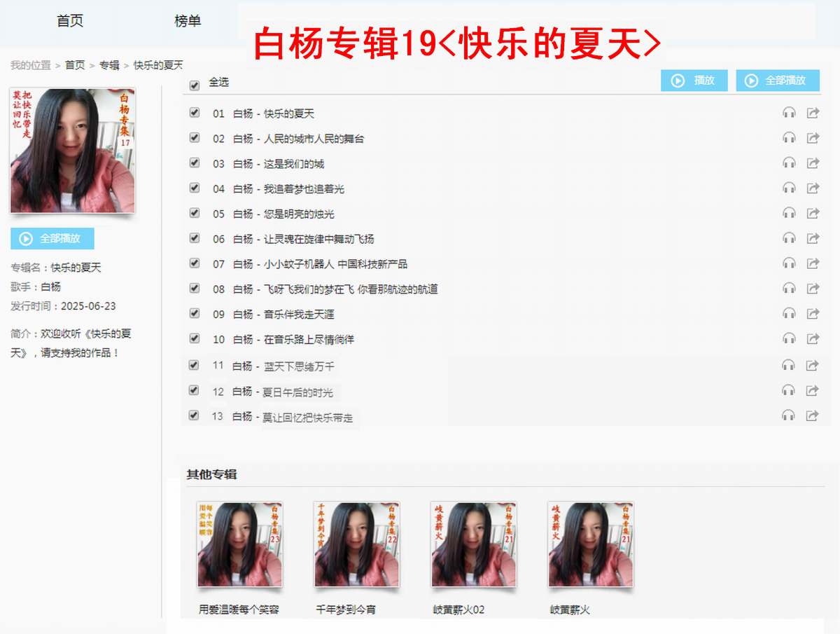Click headphone icon for track 10 在音乐路上尽情徜徉
Screen dimensions: 840x634
pyautogui.click(x=789, y=338)
